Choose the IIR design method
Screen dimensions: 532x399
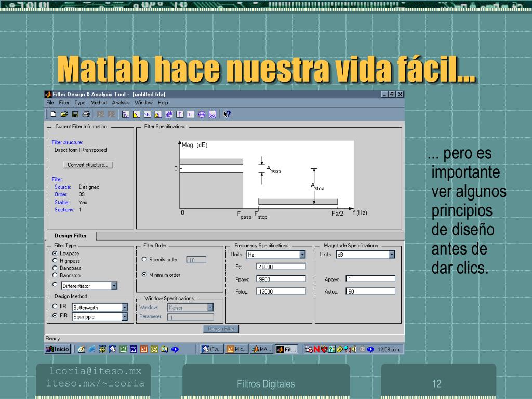(x=55, y=306)
